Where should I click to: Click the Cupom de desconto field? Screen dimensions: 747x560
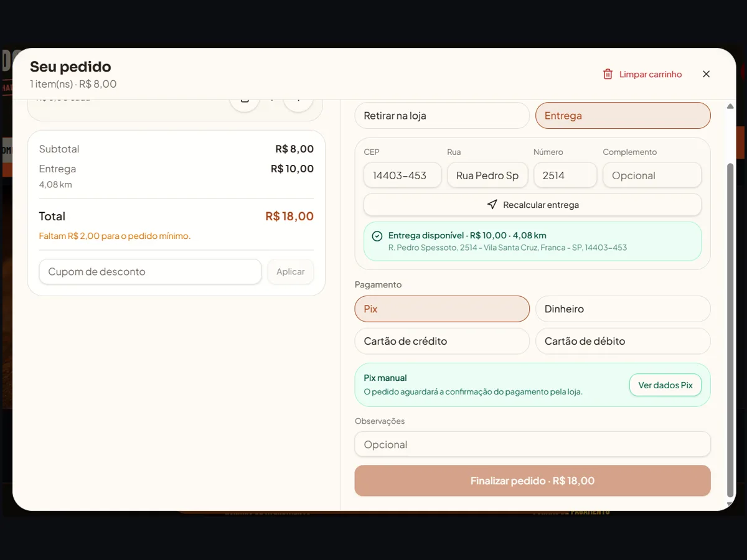150,272
